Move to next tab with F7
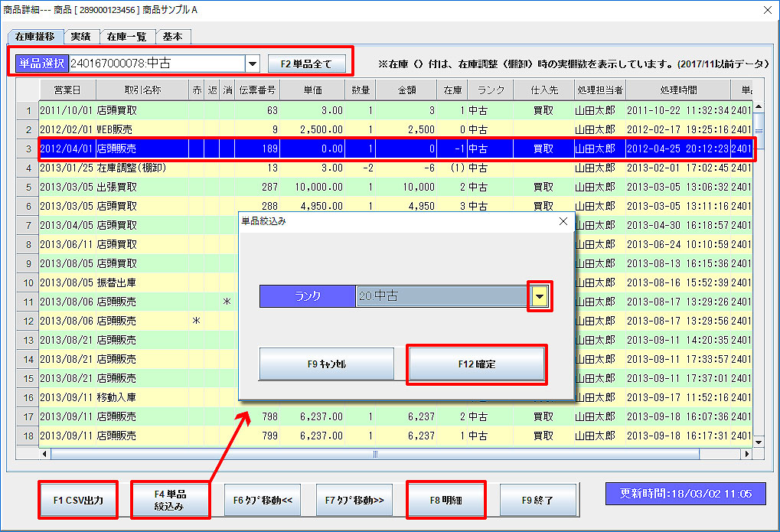This screenshot has width=780, height=532. (x=354, y=501)
